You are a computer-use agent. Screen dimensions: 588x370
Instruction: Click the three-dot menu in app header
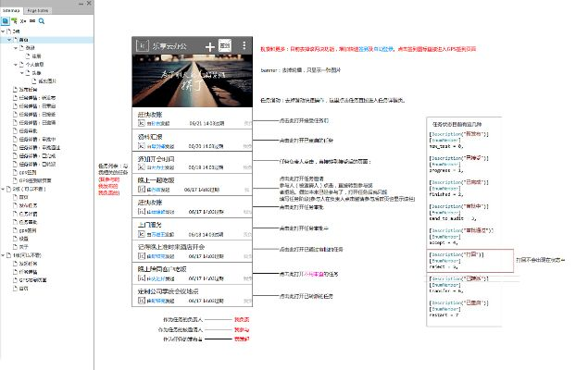(244, 46)
